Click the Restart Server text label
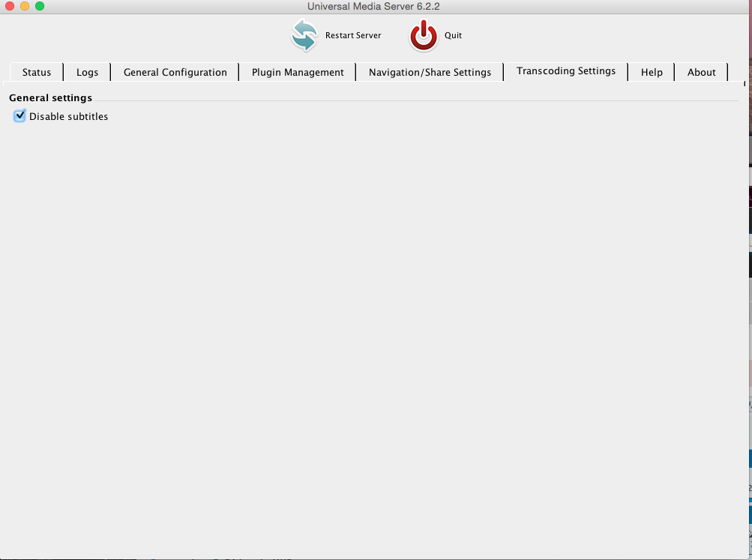 click(x=353, y=35)
